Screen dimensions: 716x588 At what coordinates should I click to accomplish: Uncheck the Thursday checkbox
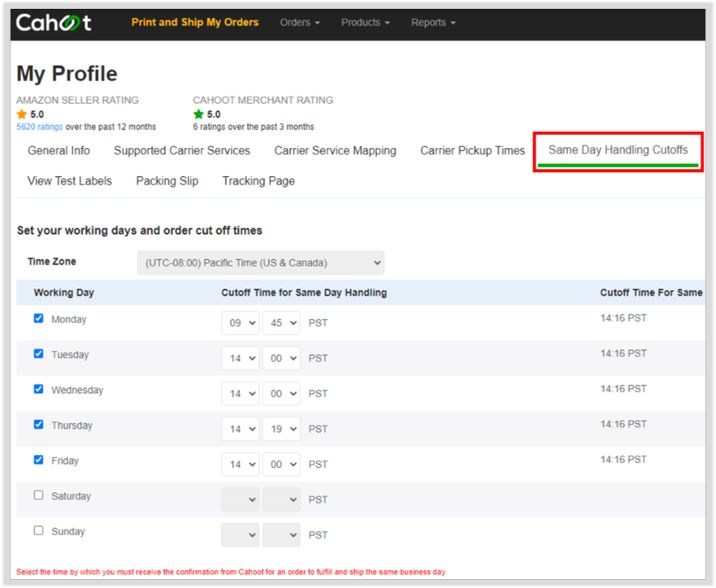click(39, 424)
